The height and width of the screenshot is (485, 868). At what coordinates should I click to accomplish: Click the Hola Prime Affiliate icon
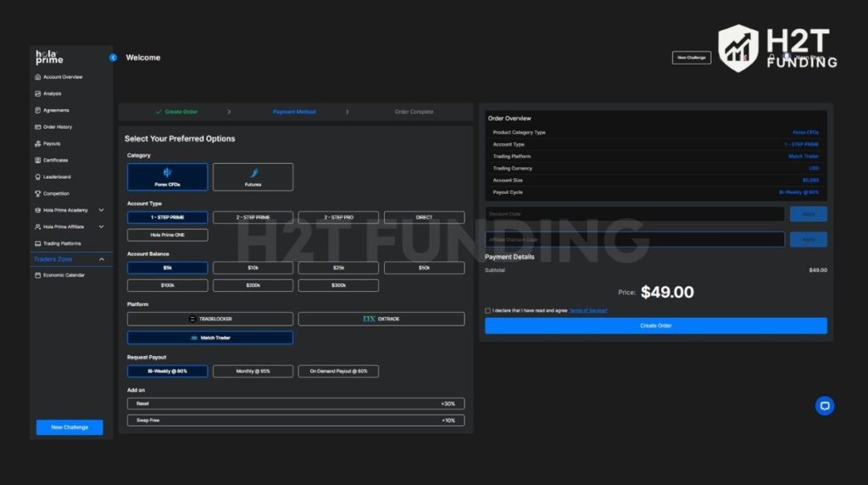37,226
